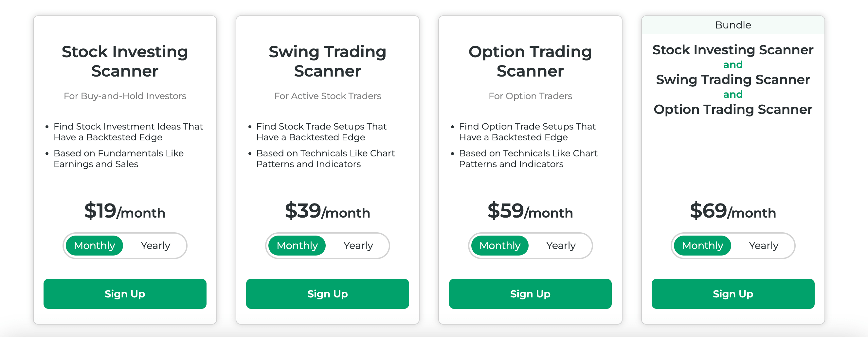Select Monthly on the Bundle plan
This screenshot has width=868, height=337.
coord(702,246)
